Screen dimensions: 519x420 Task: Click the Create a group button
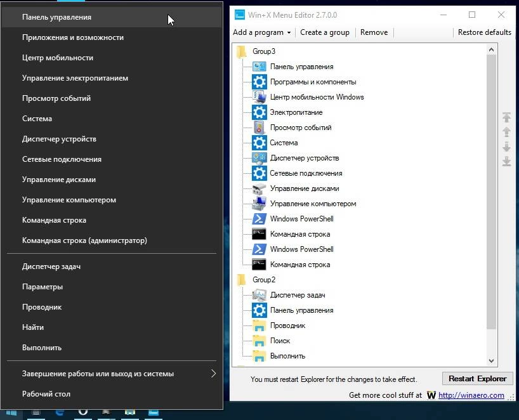click(325, 32)
